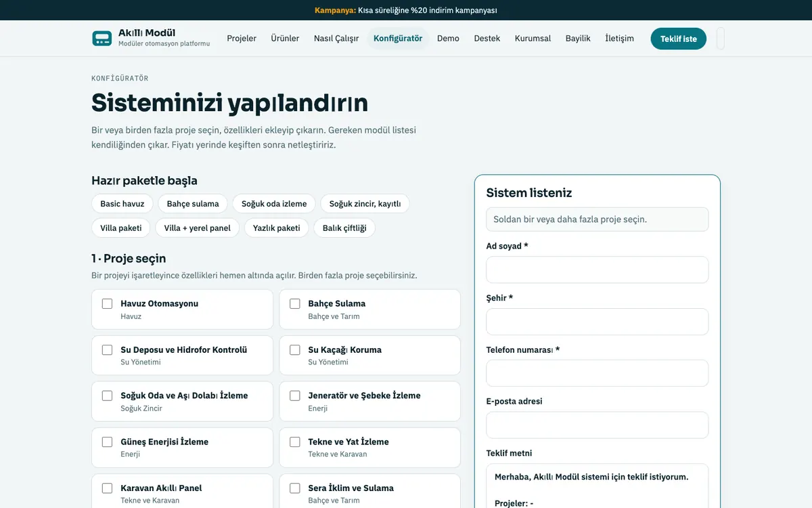Screen dimensions: 812x508
Task: Tick the Su Kaçağı Koruma checkbox
Action: (295, 350)
